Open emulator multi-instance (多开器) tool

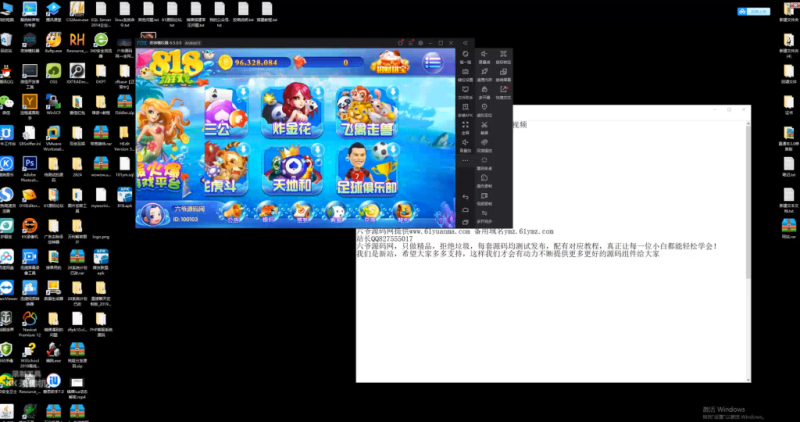pos(484,92)
